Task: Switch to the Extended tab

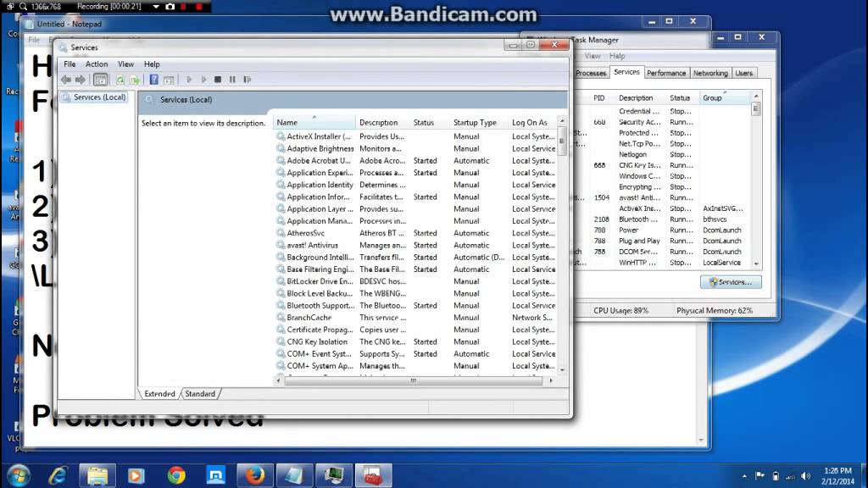Action: 159,394
